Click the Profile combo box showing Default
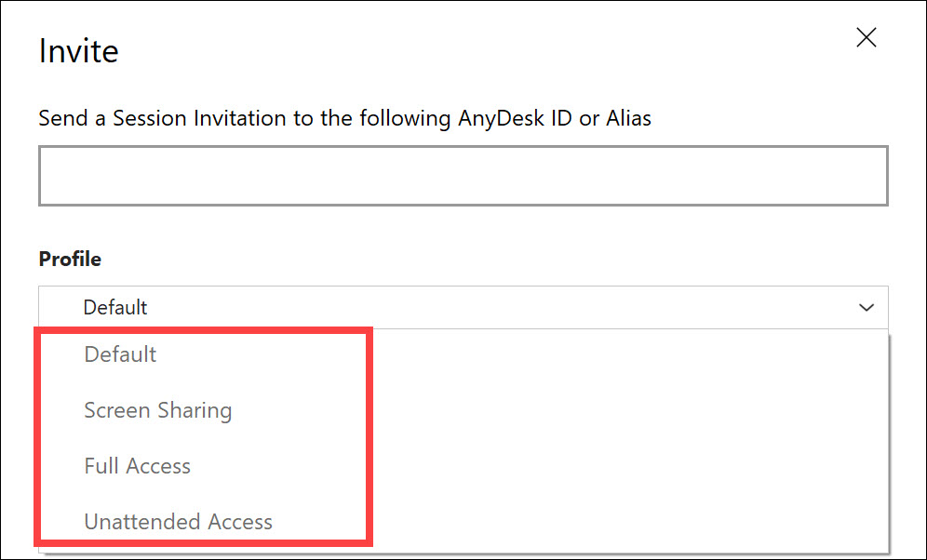Viewport: 927px width, 560px height. click(x=463, y=307)
